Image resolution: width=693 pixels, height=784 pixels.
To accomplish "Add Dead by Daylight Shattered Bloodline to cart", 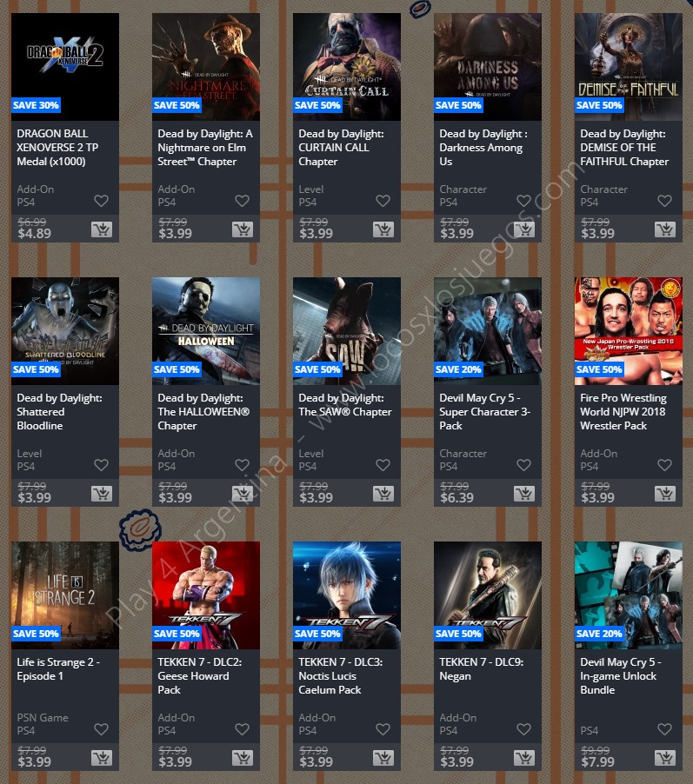I will (x=102, y=494).
